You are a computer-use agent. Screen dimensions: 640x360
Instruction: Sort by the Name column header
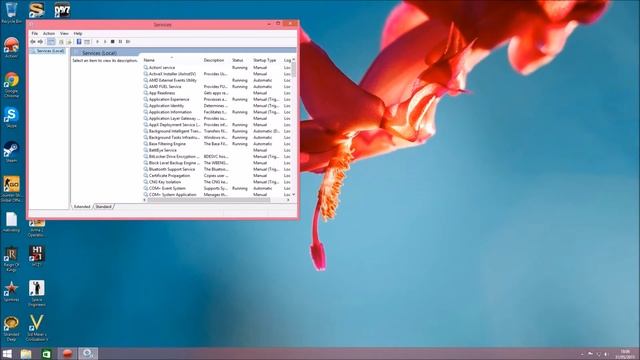point(171,60)
